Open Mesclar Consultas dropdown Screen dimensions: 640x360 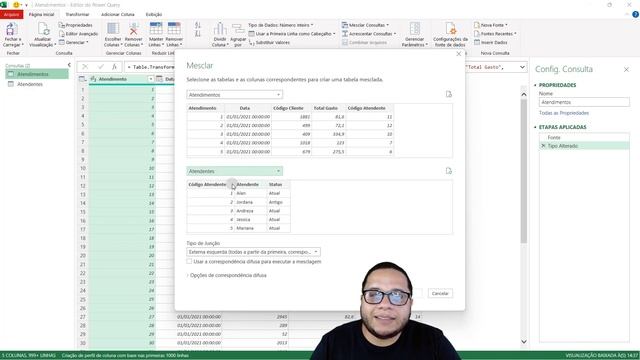[365, 25]
